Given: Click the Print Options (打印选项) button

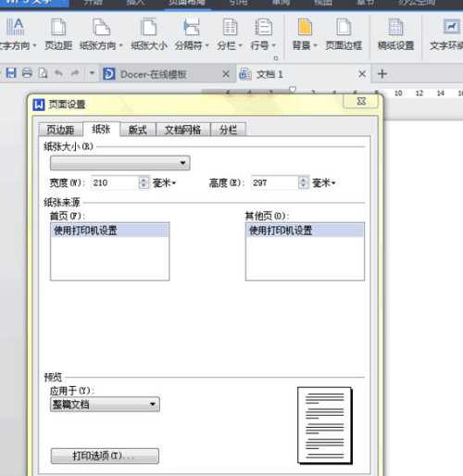Looking at the screenshot, I should click(x=105, y=456).
